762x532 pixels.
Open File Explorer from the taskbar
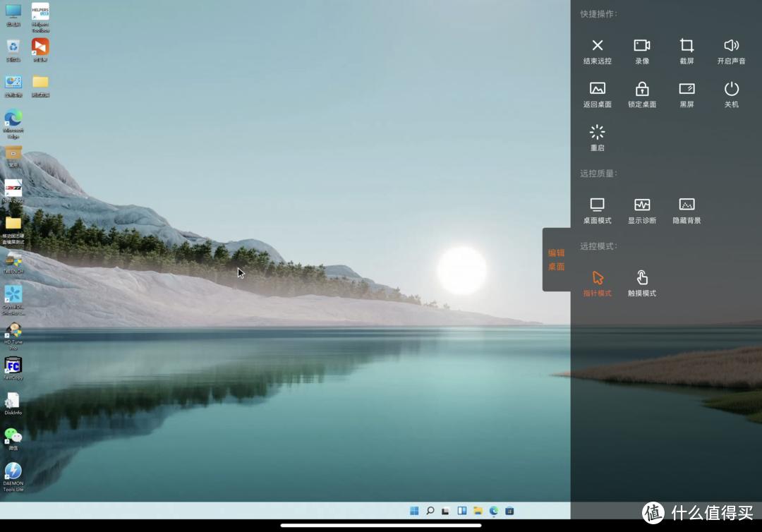478,511
